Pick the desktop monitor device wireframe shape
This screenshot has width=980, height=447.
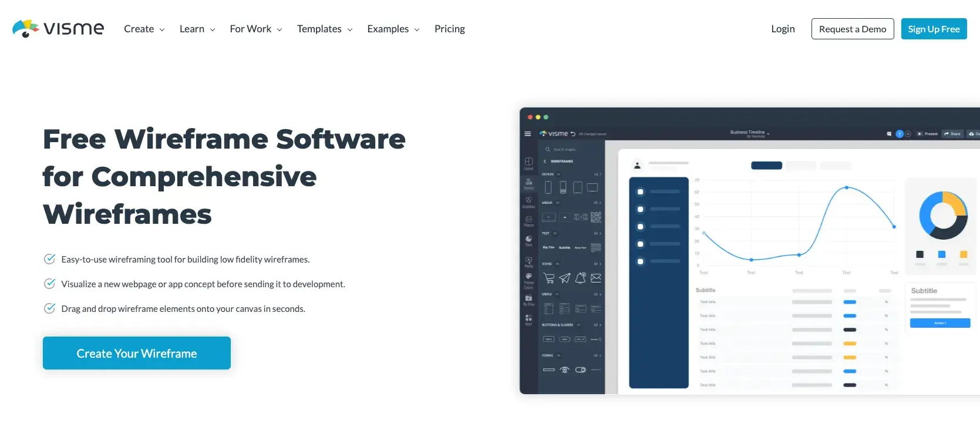pos(592,187)
